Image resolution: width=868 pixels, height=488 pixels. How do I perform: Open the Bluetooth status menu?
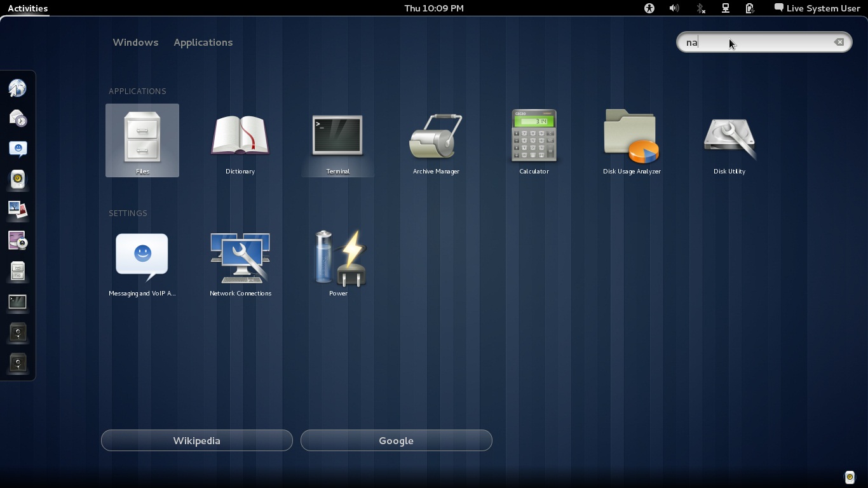700,8
